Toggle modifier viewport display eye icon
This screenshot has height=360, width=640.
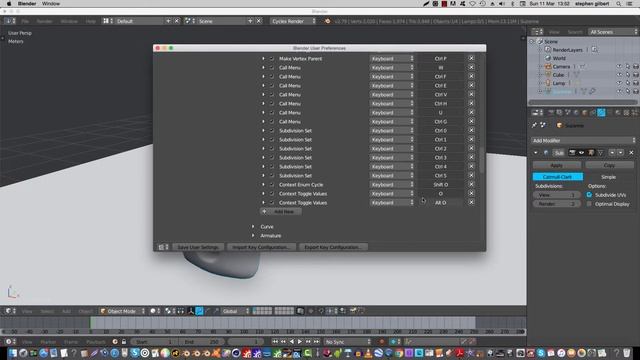coord(581,153)
